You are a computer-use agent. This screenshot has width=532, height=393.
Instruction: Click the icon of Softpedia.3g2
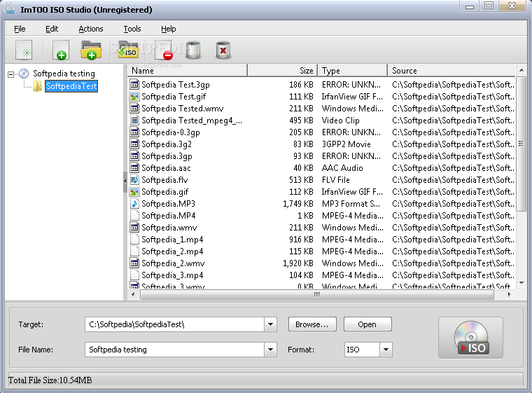point(134,144)
